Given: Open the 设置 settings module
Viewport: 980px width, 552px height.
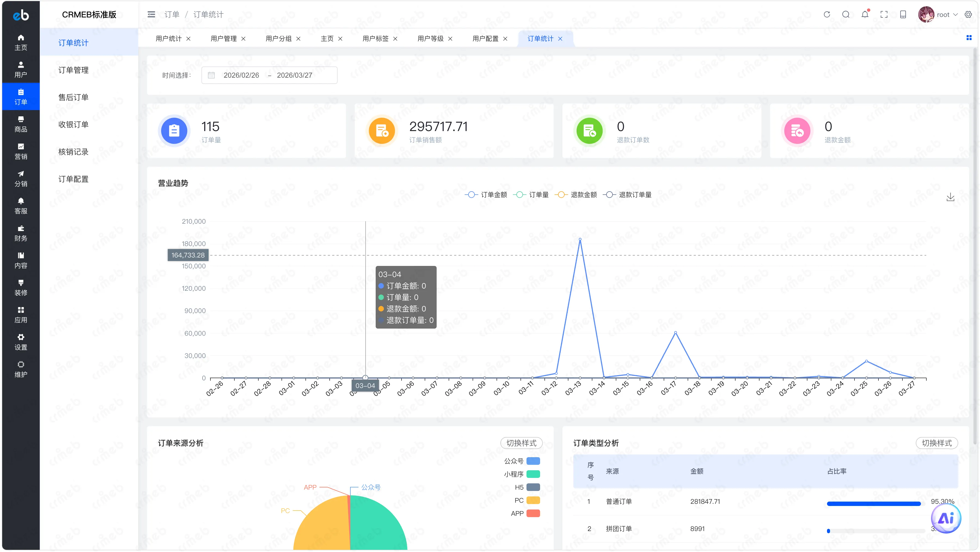Looking at the screenshot, I should pyautogui.click(x=20, y=342).
